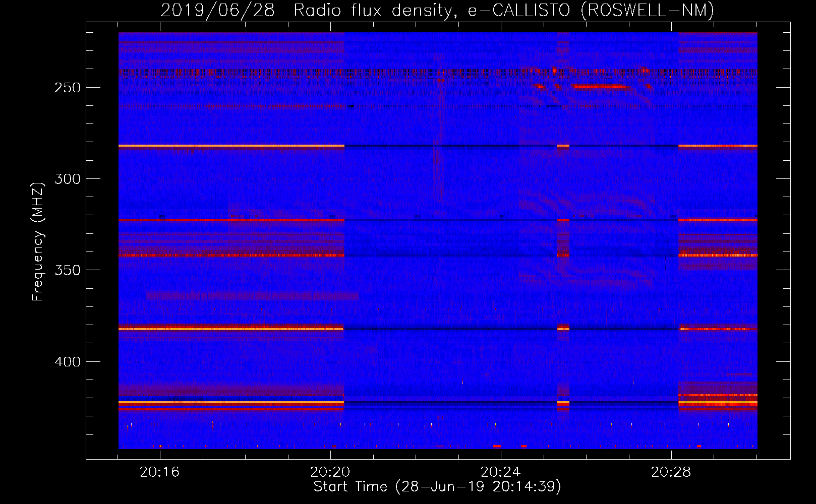Click the 20:20 time tick label
The width and height of the screenshot is (816, 504).
(330, 472)
